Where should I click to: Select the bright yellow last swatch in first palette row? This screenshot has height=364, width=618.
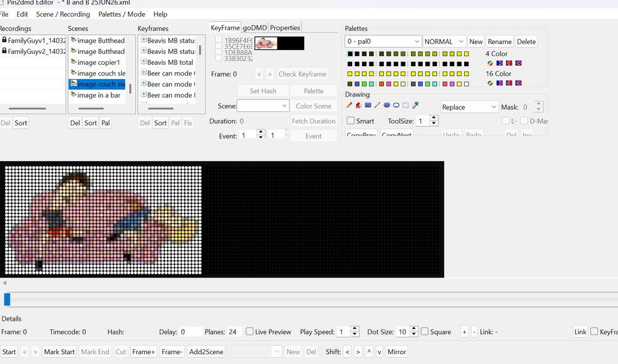pyautogui.click(x=466, y=54)
